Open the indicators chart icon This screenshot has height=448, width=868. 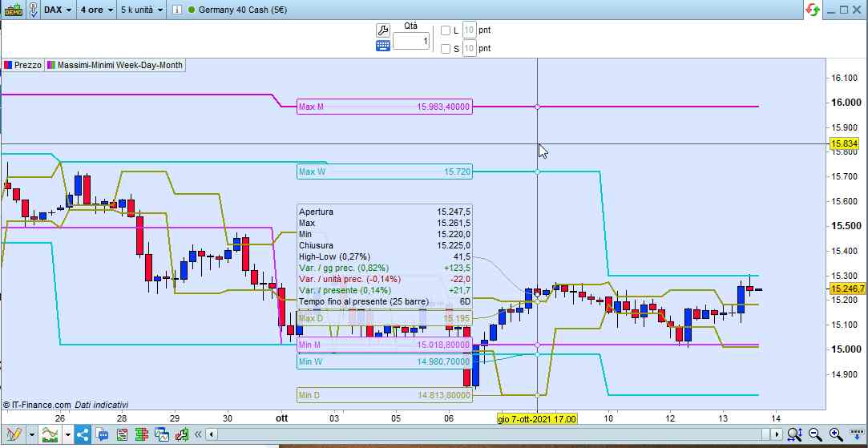[50, 434]
